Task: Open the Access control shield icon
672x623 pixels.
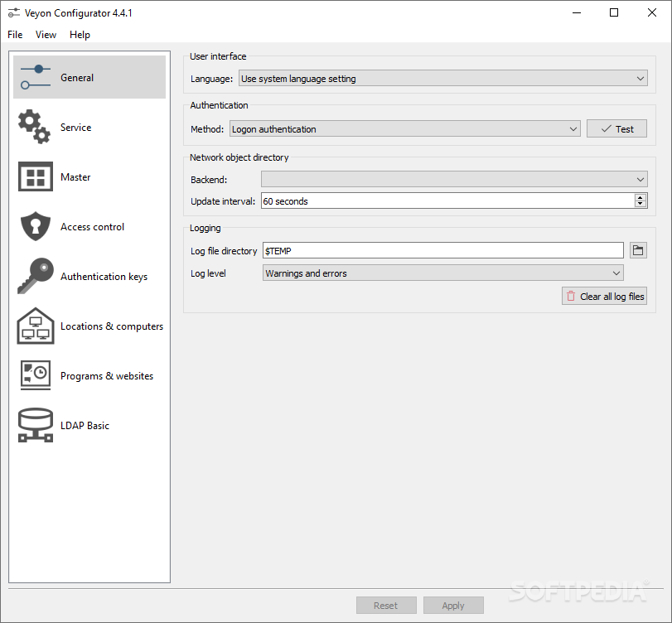Action: pos(36,226)
